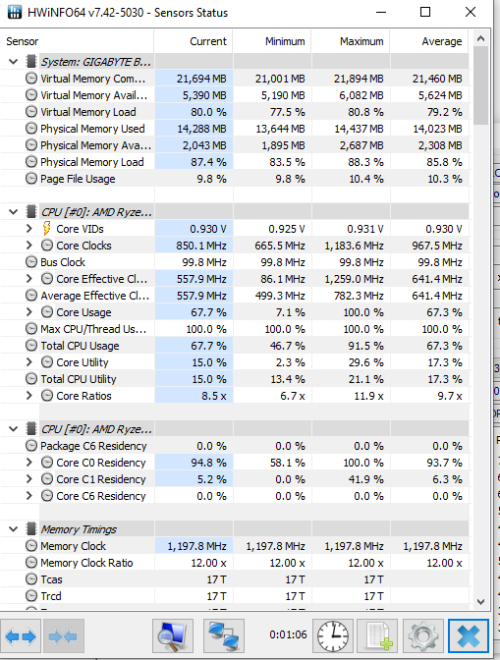Select the Physical Memory Load row

click(x=234, y=162)
